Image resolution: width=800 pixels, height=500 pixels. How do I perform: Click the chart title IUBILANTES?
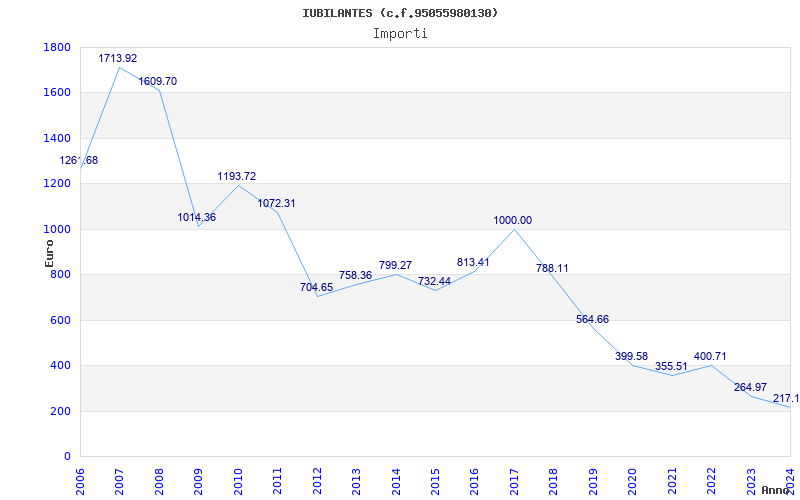[399, 13]
